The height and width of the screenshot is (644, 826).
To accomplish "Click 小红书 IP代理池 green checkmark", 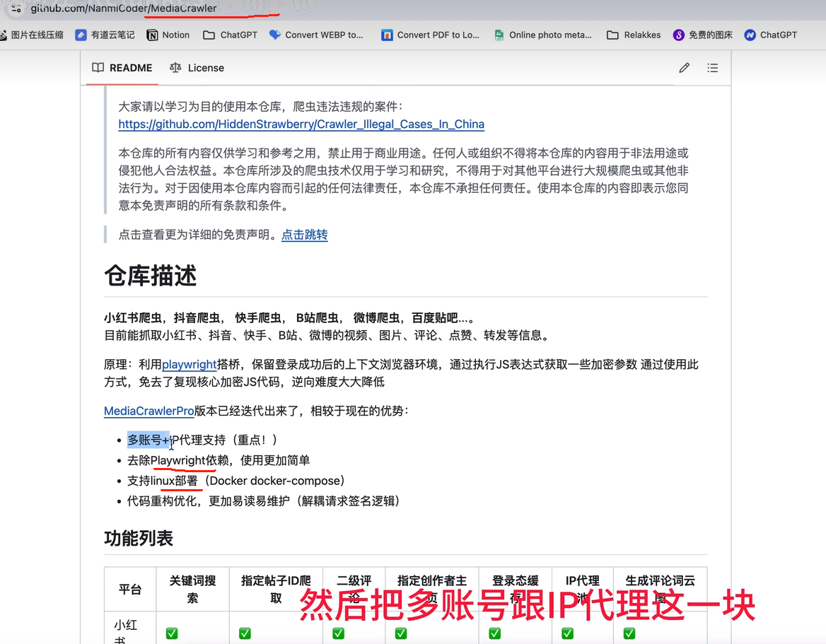I will pos(567,633).
